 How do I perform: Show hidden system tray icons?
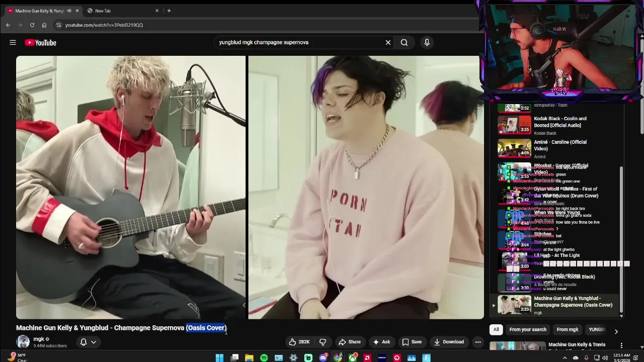coord(565,358)
